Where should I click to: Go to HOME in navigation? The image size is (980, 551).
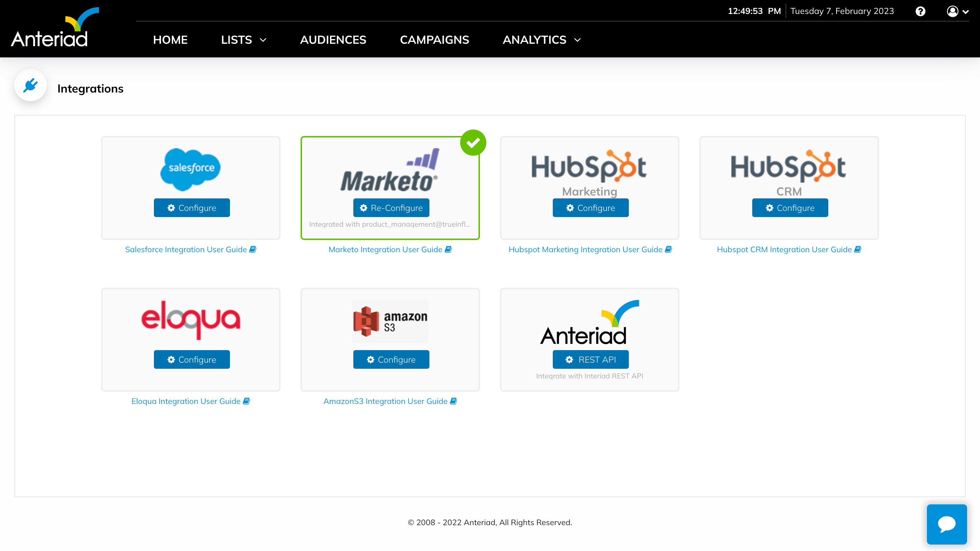pos(170,40)
